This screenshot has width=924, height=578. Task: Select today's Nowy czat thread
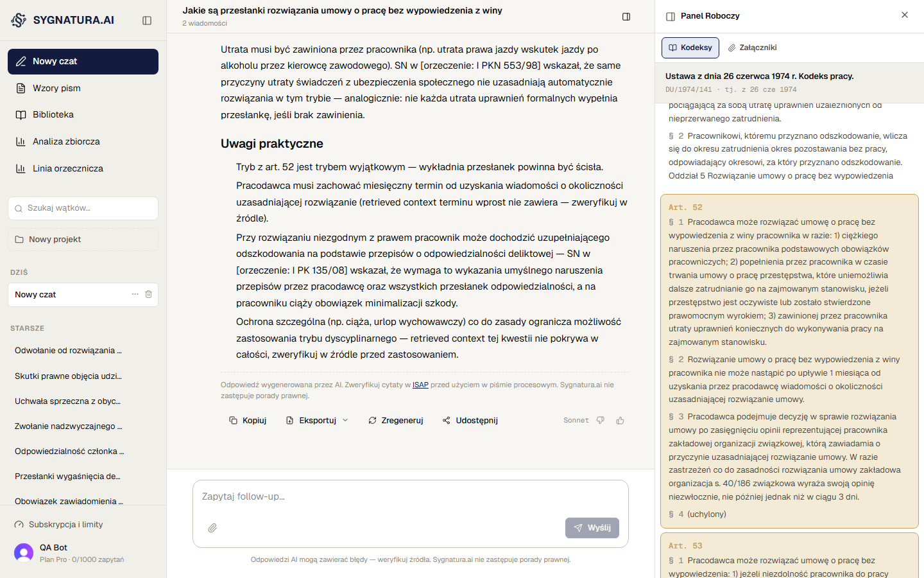click(x=83, y=295)
